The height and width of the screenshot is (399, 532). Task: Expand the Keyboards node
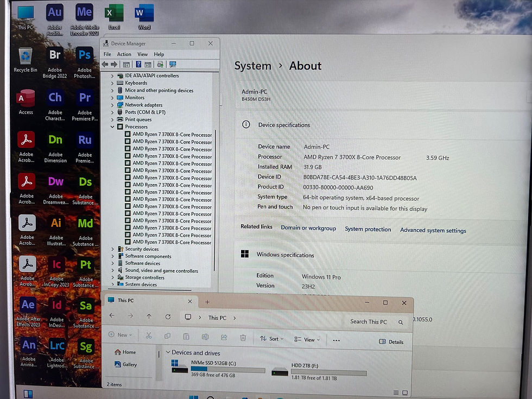pyautogui.click(x=112, y=83)
